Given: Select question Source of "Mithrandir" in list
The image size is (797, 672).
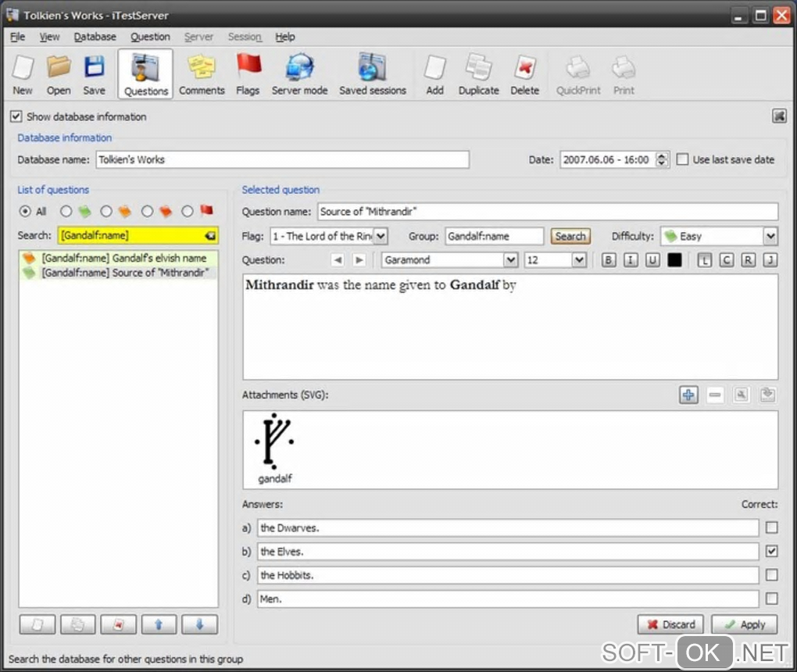Looking at the screenshot, I should pyautogui.click(x=119, y=273).
